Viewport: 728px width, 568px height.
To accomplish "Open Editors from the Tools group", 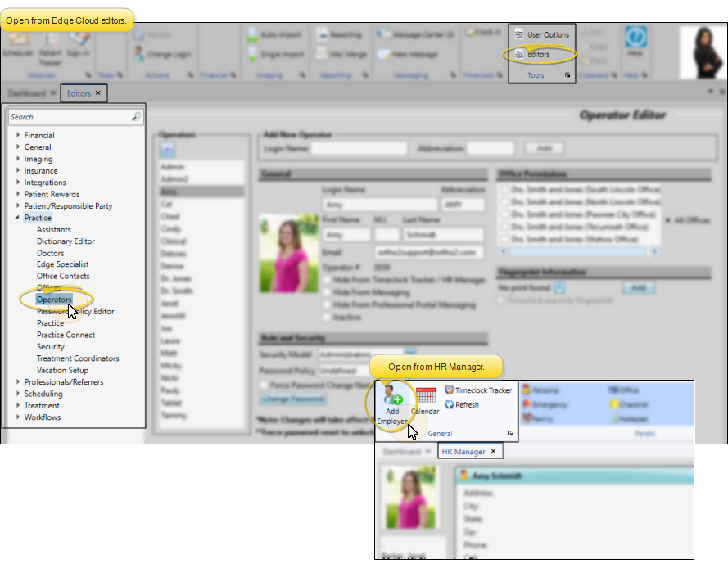I will 538,55.
